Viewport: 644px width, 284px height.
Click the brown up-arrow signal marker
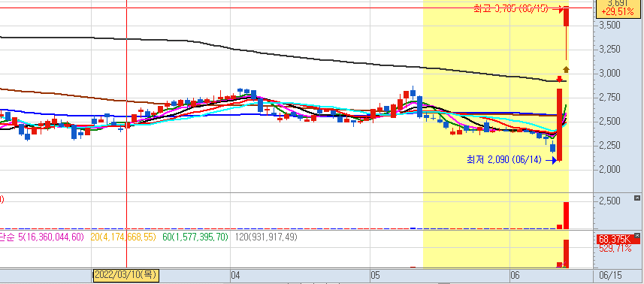pos(566,69)
